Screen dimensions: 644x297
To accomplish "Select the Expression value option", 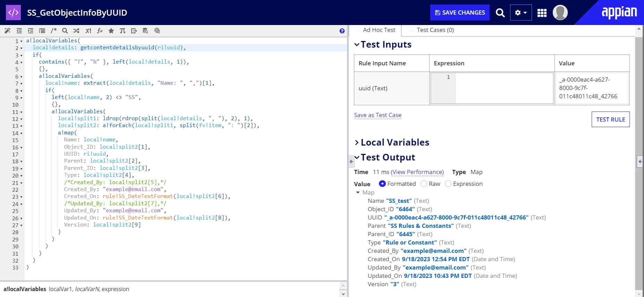I will [448, 184].
